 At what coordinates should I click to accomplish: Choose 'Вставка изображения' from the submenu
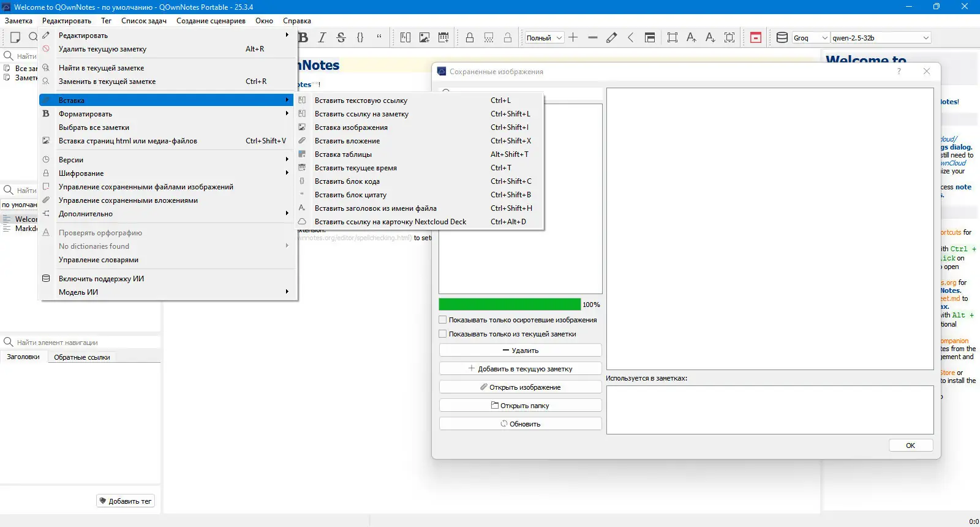click(x=420, y=127)
